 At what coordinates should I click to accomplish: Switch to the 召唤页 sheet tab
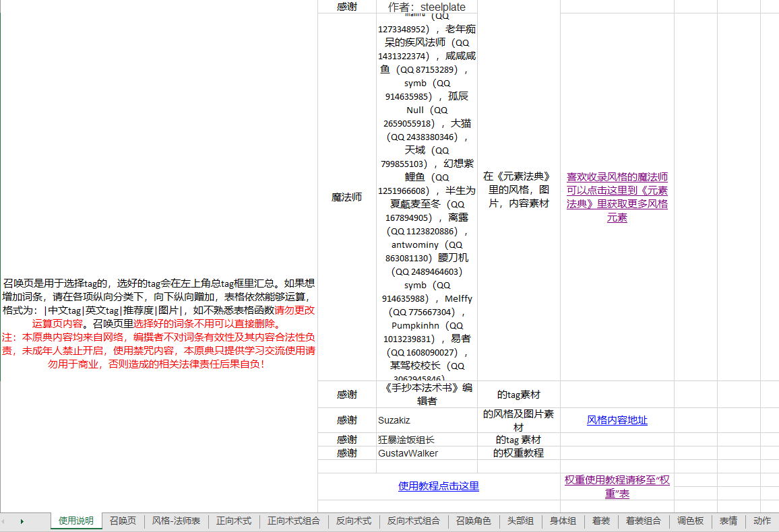(x=122, y=521)
